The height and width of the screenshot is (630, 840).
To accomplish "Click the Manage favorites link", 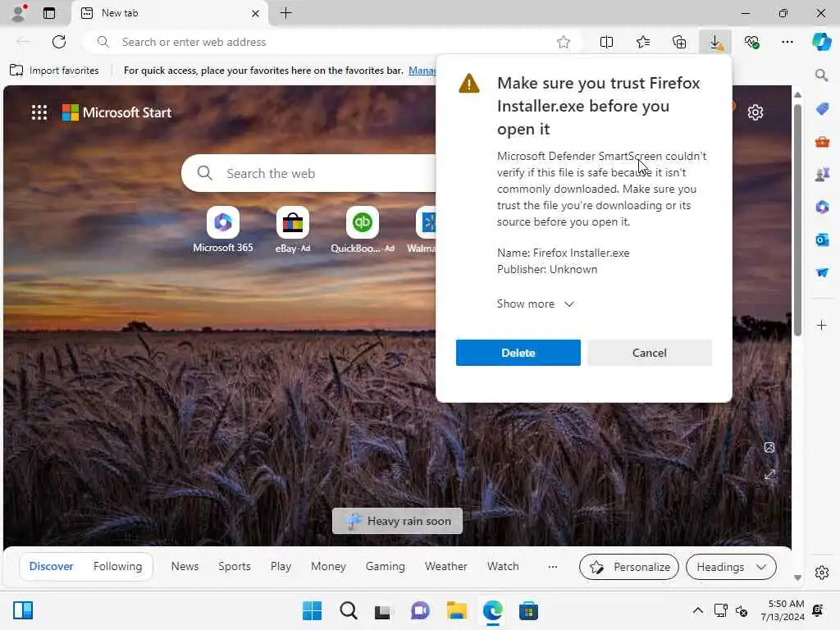I will [422, 71].
